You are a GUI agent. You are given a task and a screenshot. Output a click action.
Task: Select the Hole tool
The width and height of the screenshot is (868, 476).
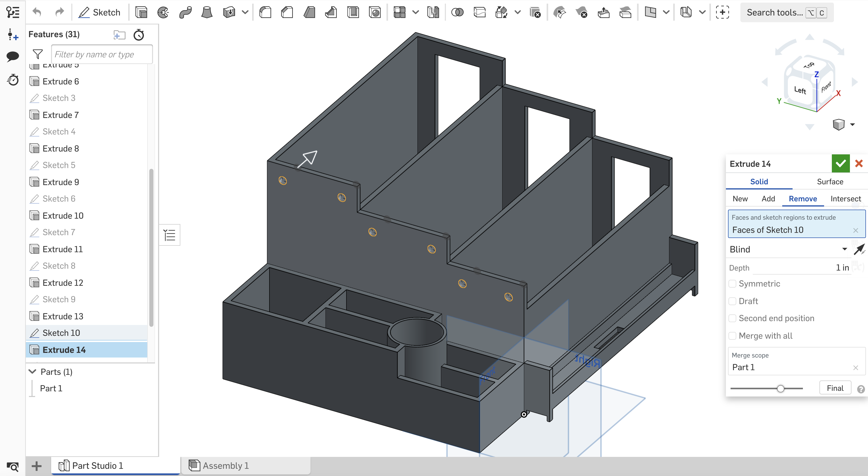point(375,12)
